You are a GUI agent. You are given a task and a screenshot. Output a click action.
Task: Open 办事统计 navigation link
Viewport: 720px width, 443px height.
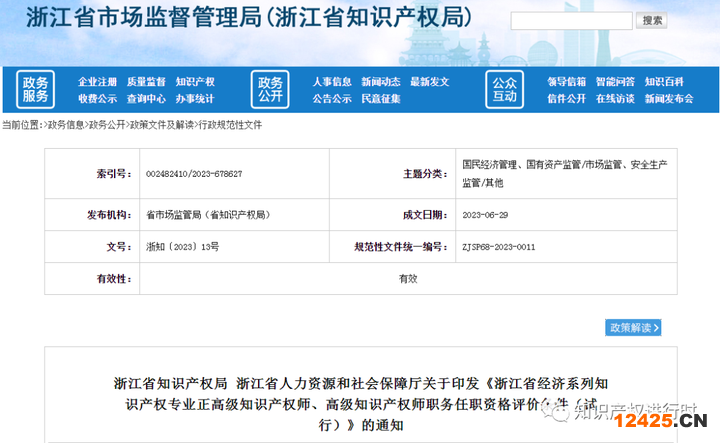pyautogui.click(x=195, y=99)
